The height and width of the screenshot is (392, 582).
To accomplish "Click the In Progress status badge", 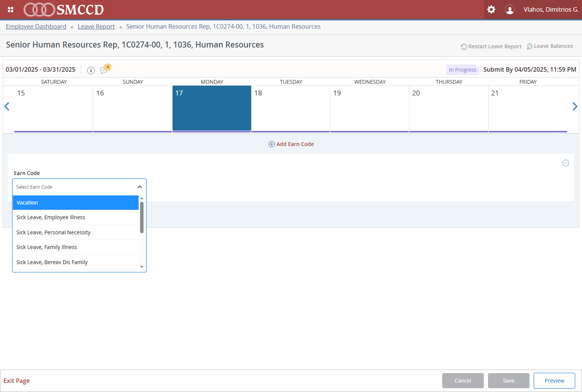I will coord(463,70).
